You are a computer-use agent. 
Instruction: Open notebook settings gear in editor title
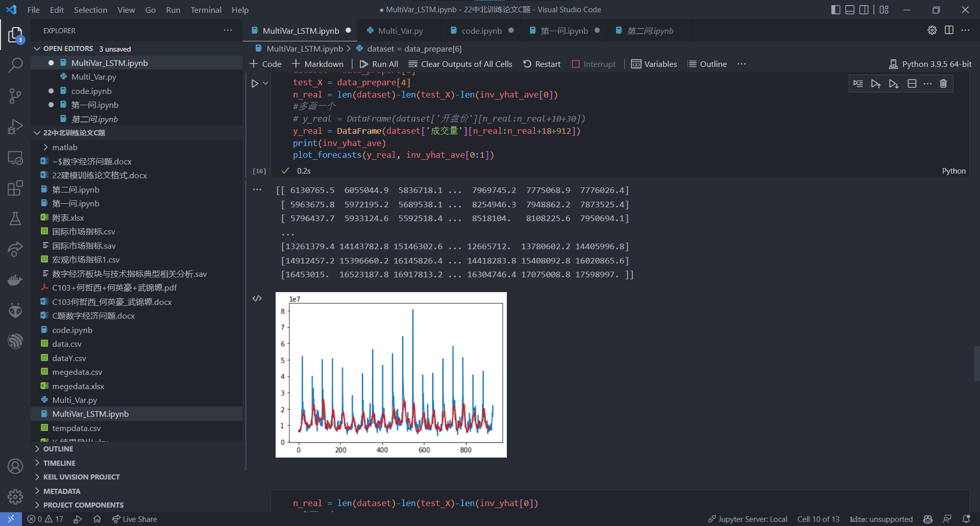tap(932, 30)
